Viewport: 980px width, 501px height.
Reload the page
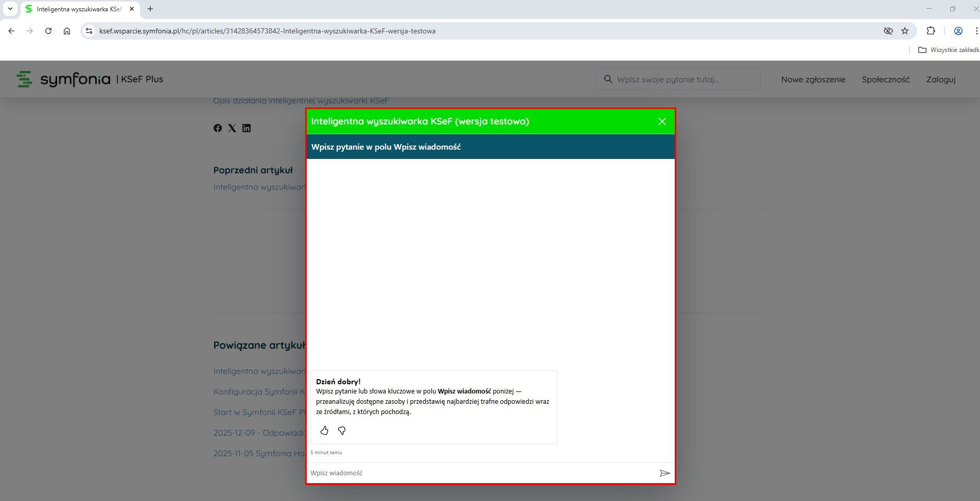pyautogui.click(x=48, y=31)
